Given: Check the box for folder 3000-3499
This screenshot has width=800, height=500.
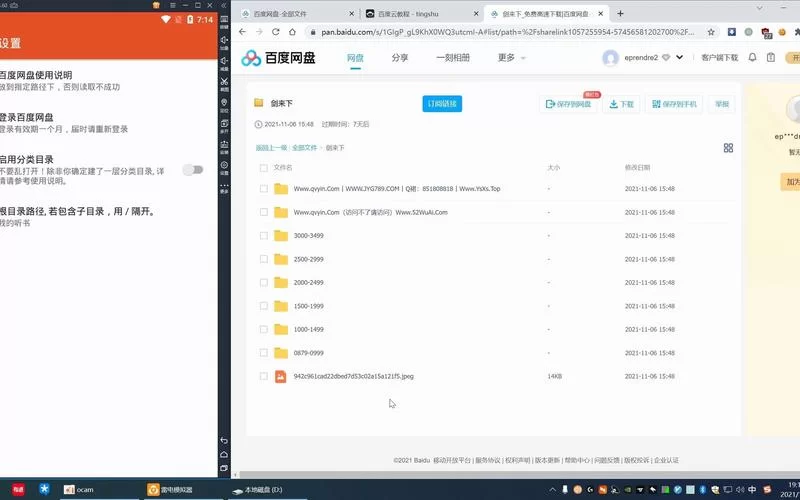Looking at the screenshot, I should coord(263,236).
